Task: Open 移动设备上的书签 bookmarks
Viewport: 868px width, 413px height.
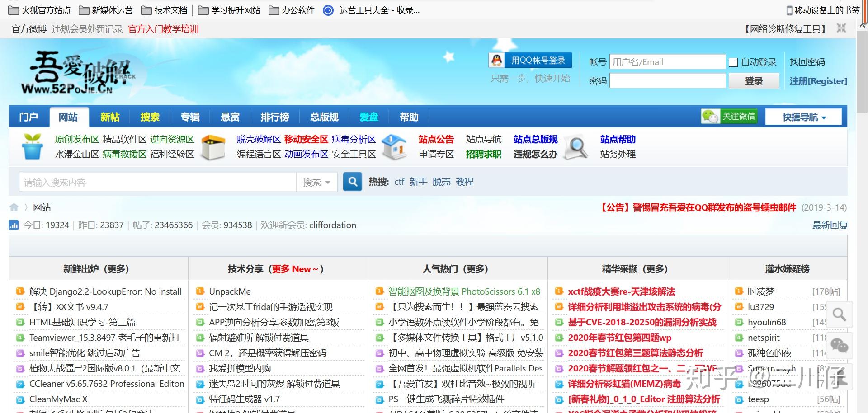Action: pos(823,10)
